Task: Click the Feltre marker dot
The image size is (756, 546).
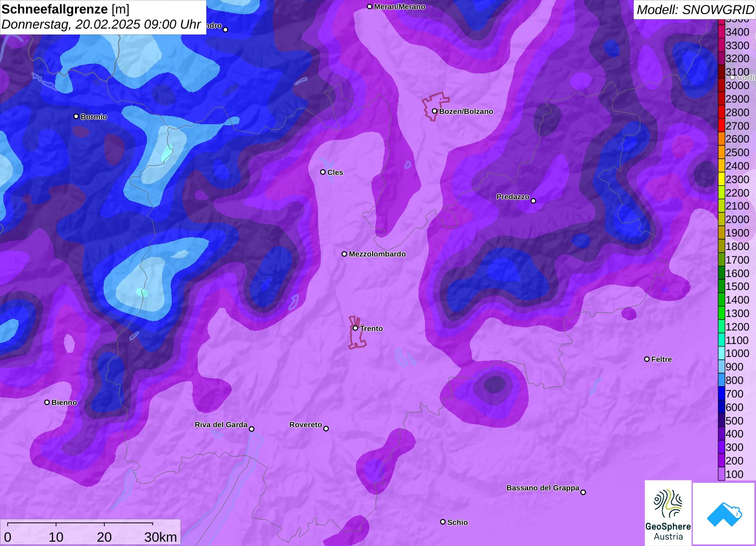Action: pyautogui.click(x=646, y=359)
